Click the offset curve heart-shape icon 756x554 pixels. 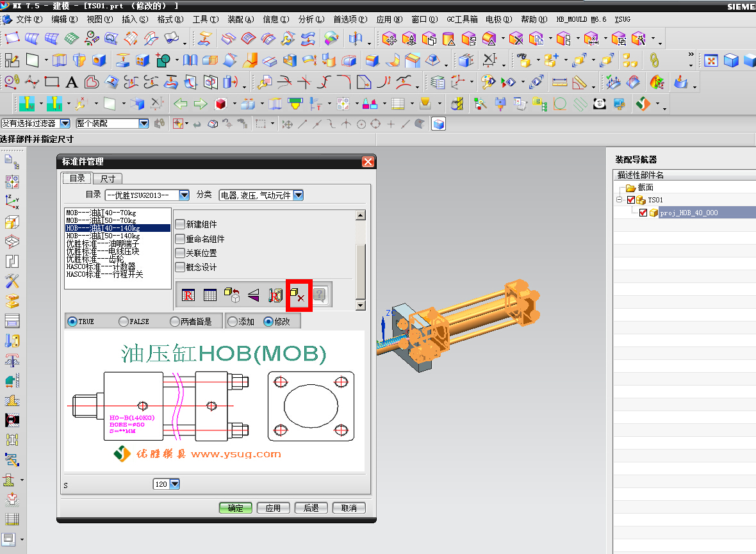click(x=92, y=83)
